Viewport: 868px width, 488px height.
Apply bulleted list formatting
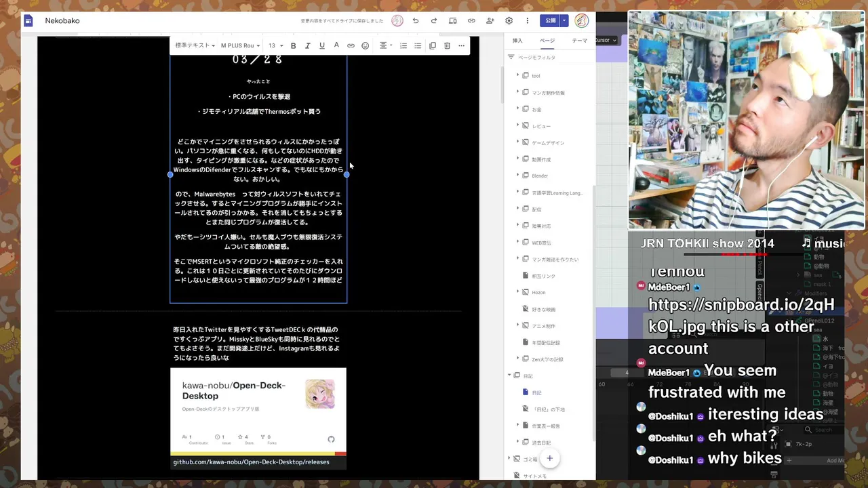click(418, 45)
